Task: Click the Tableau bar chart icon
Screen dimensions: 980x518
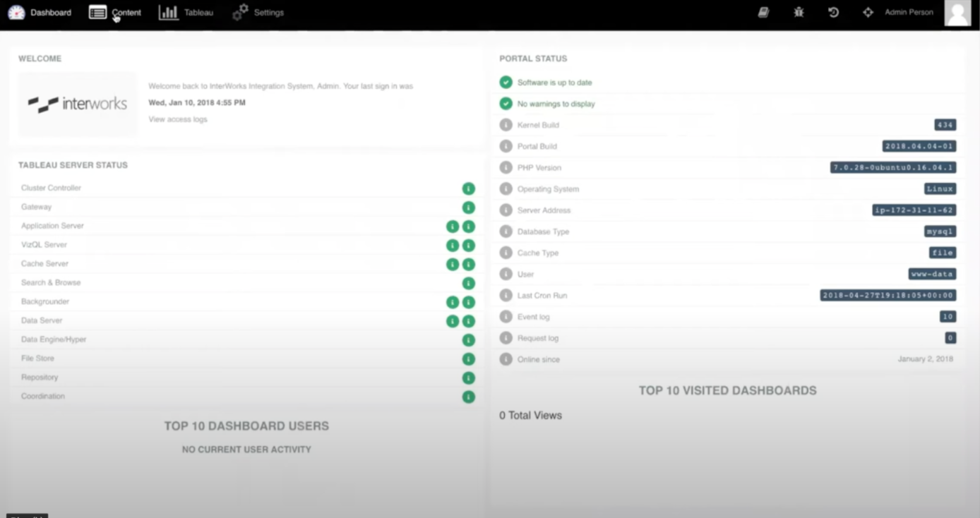Action: point(168,13)
